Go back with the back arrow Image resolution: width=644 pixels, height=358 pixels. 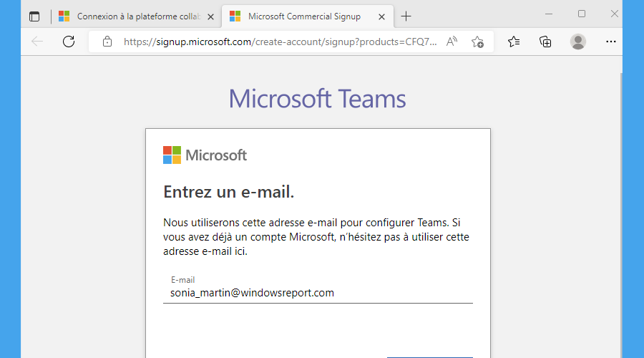point(37,42)
